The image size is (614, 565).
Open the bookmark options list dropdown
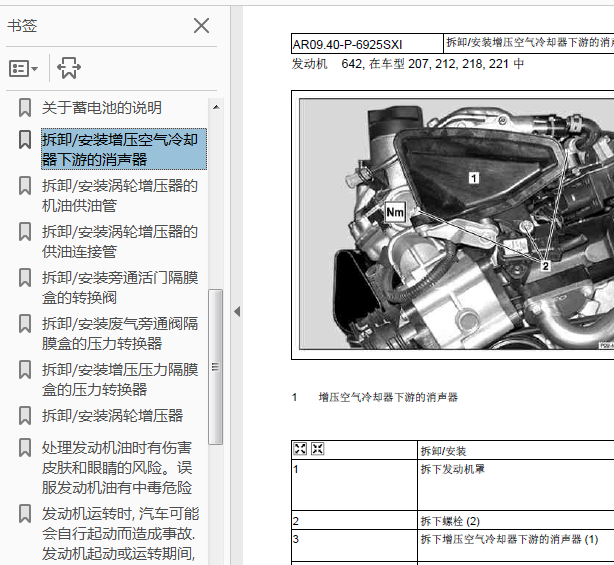tap(23, 69)
